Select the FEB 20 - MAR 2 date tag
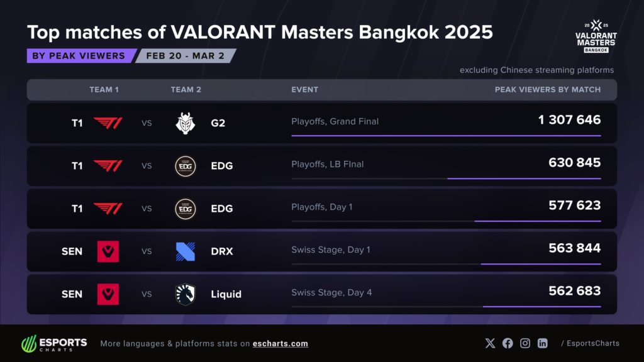Image resolution: width=644 pixels, height=362 pixels. [186, 56]
